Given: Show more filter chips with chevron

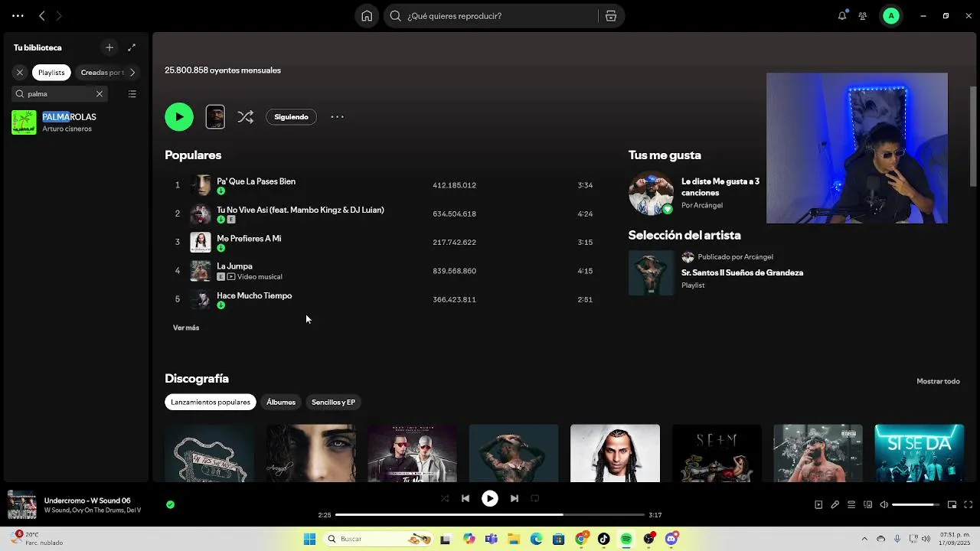Looking at the screenshot, I should point(132,73).
